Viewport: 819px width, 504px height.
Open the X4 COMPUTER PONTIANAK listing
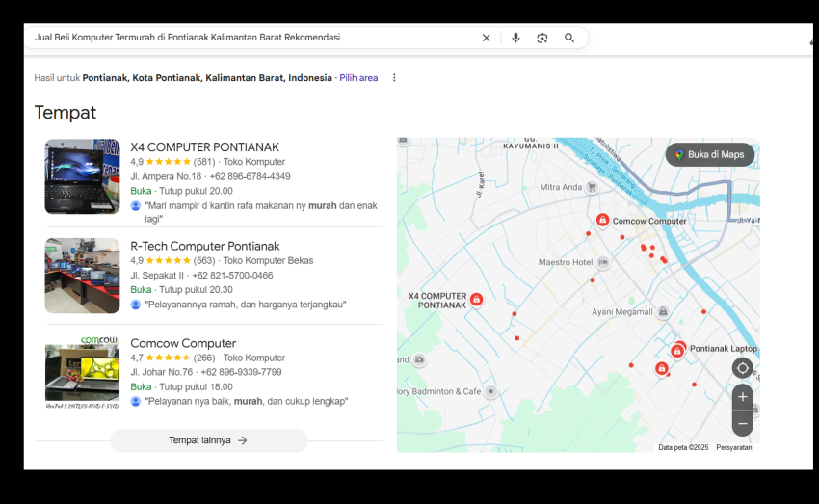(204, 147)
